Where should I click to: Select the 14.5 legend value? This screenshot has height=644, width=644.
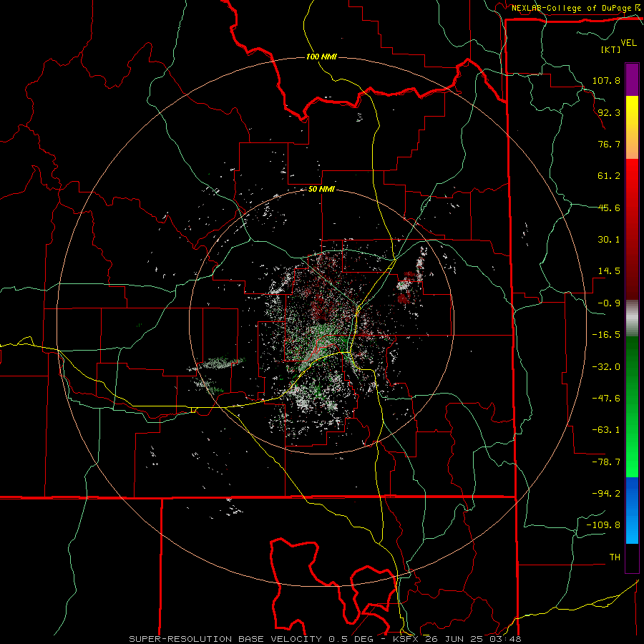pyautogui.click(x=609, y=271)
